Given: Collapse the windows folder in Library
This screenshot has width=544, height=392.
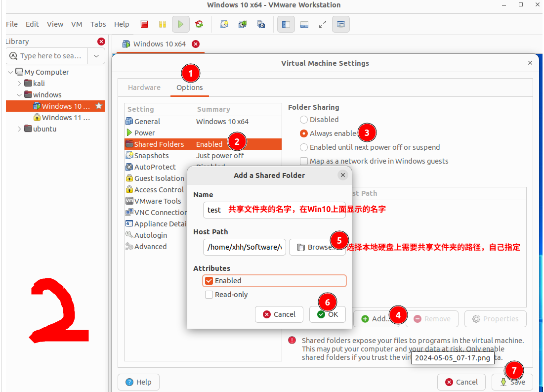Looking at the screenshot, I should pyautogui.click(x=19, y=95).
